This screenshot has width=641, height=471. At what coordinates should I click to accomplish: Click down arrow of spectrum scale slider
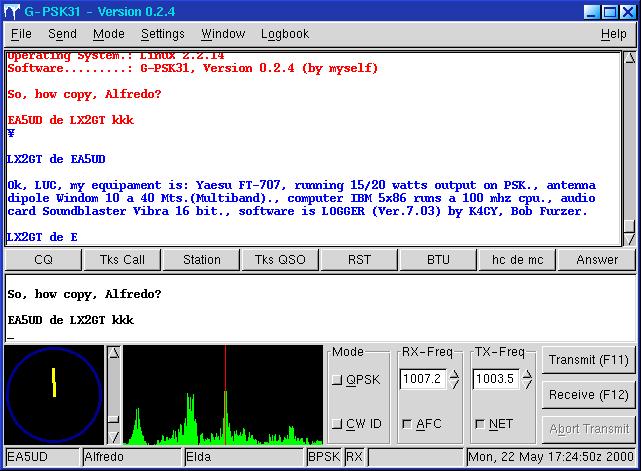coord(114,437)
